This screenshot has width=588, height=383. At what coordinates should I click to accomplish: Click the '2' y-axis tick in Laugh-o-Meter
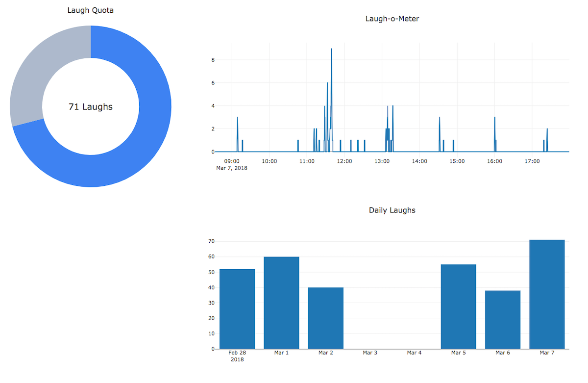213,129
